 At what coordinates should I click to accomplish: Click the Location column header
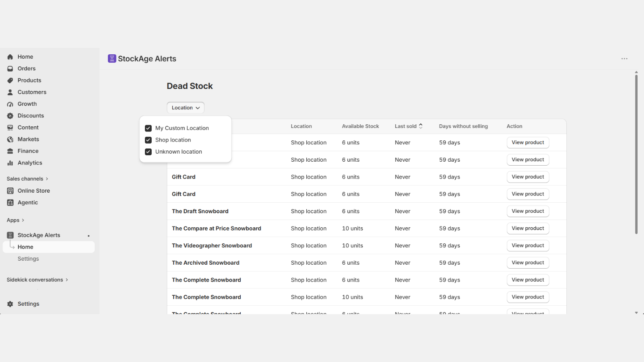(301, 126)
